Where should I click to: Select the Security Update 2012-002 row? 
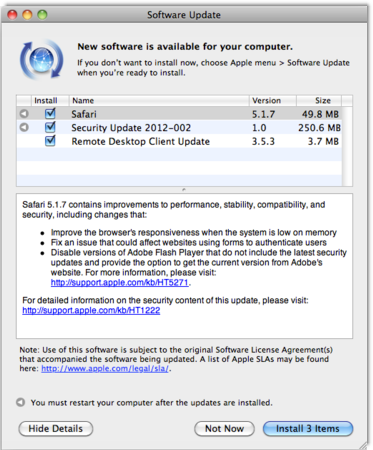(179, 128)
